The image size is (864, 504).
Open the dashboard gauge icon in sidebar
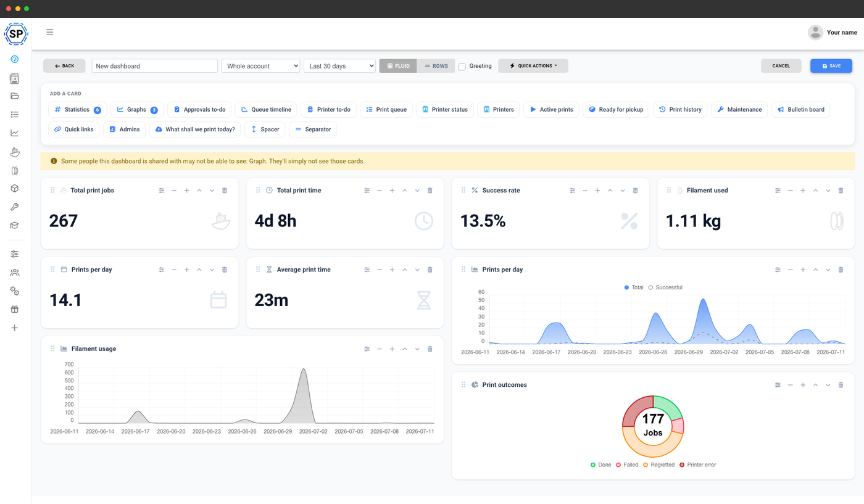click(x=15, y=59)
